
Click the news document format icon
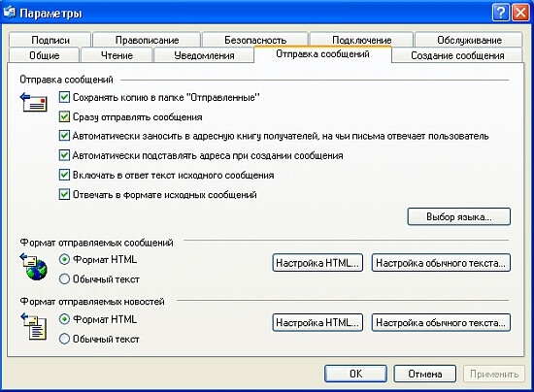coord(33,327)
